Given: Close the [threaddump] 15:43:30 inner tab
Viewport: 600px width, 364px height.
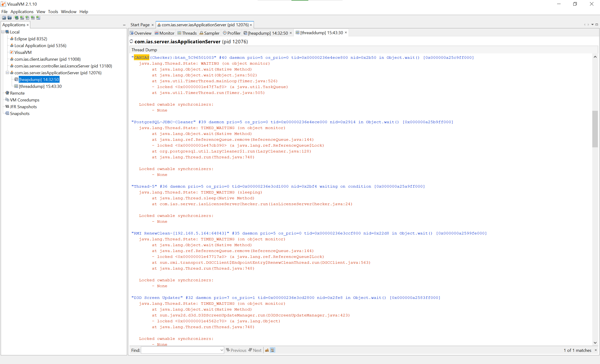Looking at the screenshot, I should pos(346,33).
